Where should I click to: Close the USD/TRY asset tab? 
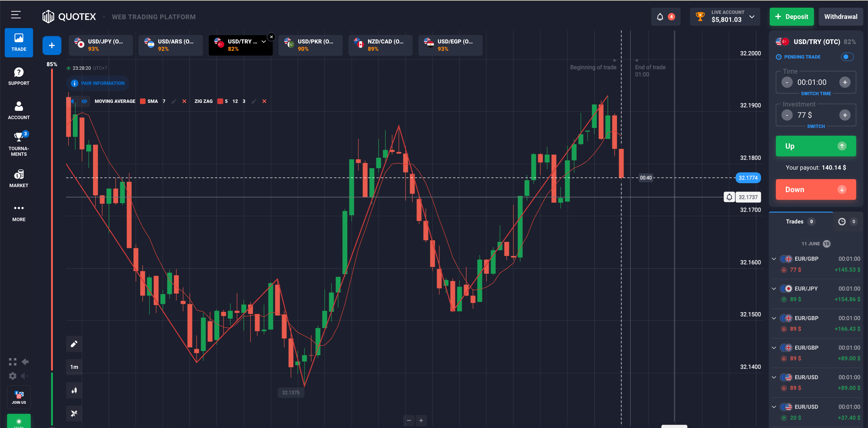pyautogui.click(x=271, y=37)
